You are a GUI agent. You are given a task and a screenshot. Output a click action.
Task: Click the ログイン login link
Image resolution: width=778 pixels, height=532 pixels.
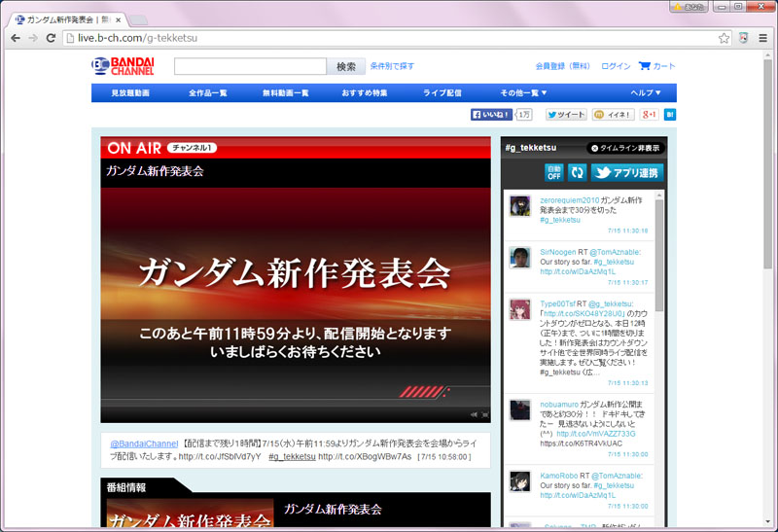pyautogui.click(x=616, y=66)
